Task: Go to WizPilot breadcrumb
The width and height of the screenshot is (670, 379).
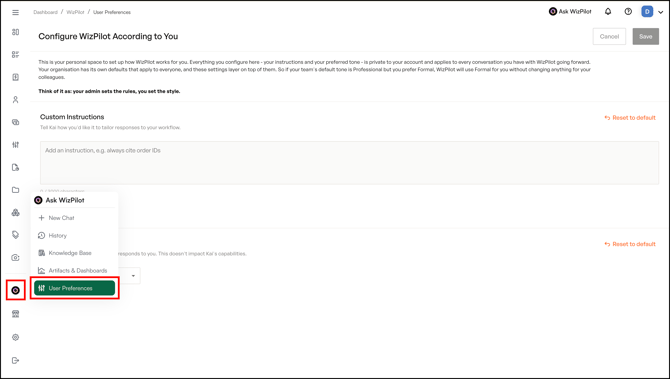Action: (75, 12)
